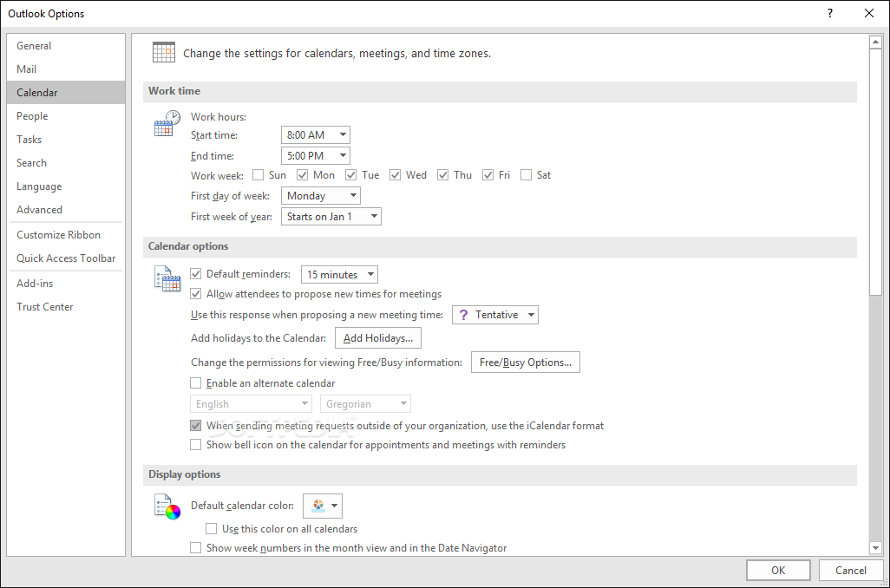
Task: Open the Gregorian calendar type dropdown
Action: [365, 404]
